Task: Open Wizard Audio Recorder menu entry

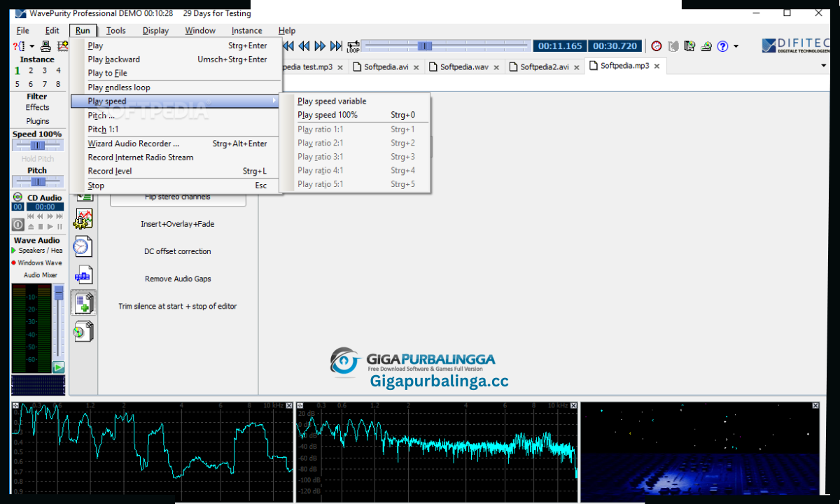Action: point(176,143)
